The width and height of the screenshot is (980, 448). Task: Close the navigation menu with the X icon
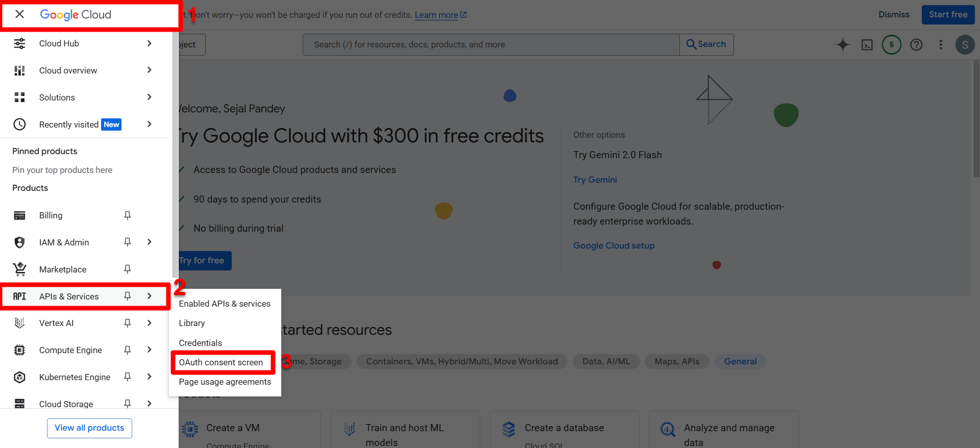[19, 14]
